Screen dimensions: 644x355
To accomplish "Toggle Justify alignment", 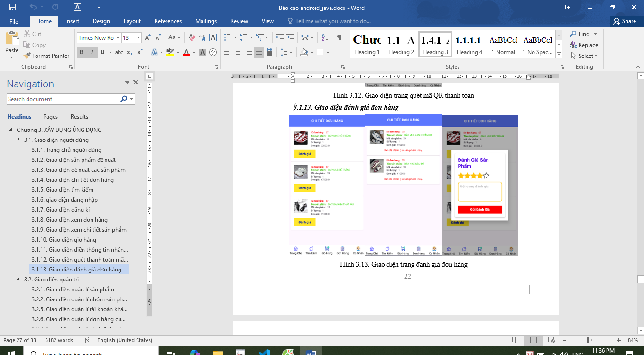I will coord(259,52).
